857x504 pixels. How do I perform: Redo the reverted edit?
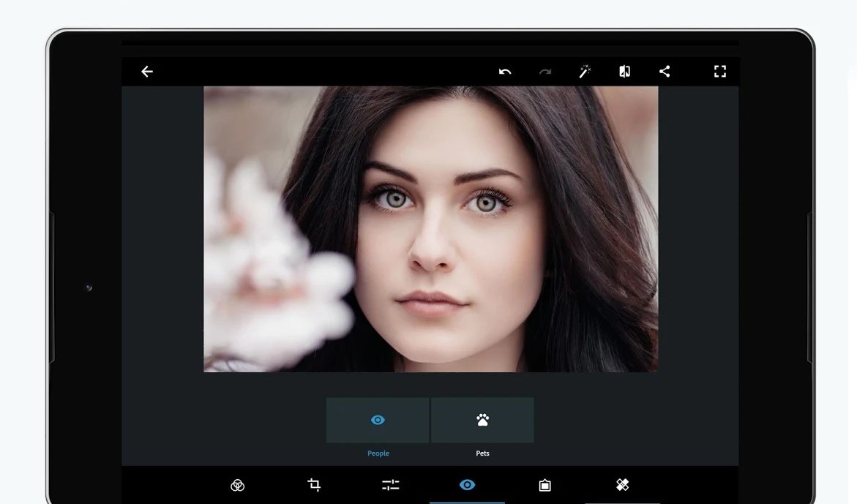(544, 72)
